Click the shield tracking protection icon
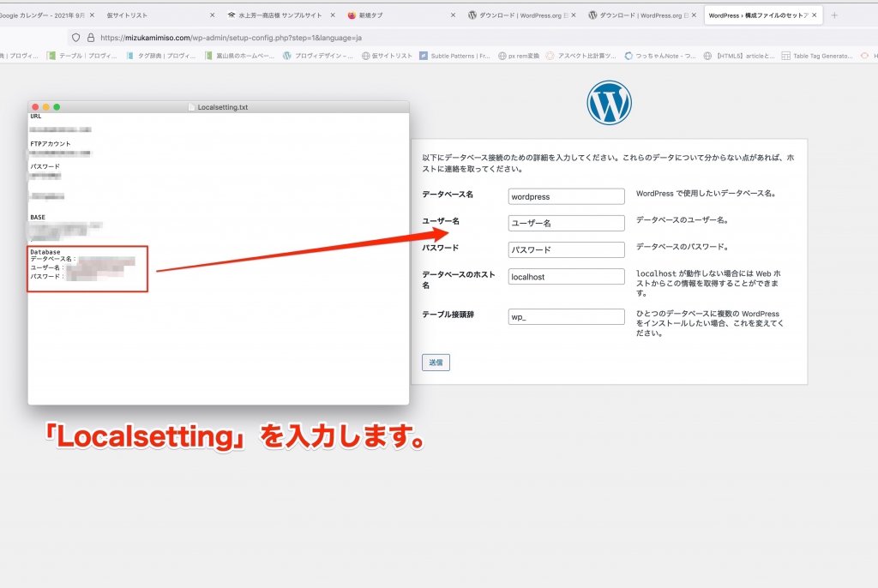Image resolution: width=878 pixels, height=588 pixels. [76, 38]
